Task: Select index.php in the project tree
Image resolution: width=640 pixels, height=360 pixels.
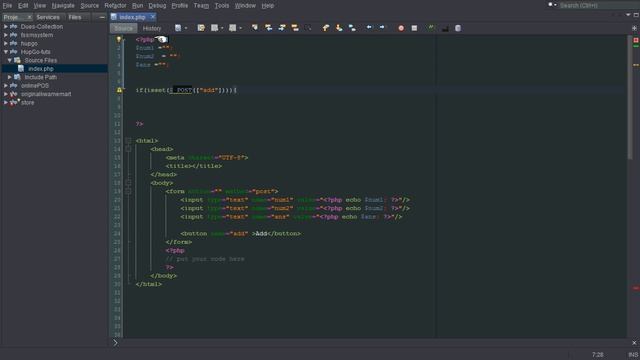Action: point(41,69)
